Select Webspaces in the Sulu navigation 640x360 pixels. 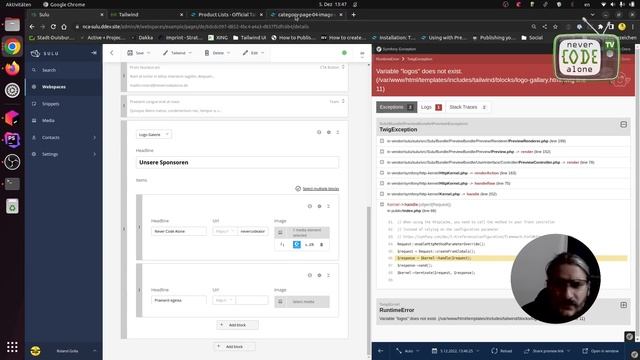(53, 87)
